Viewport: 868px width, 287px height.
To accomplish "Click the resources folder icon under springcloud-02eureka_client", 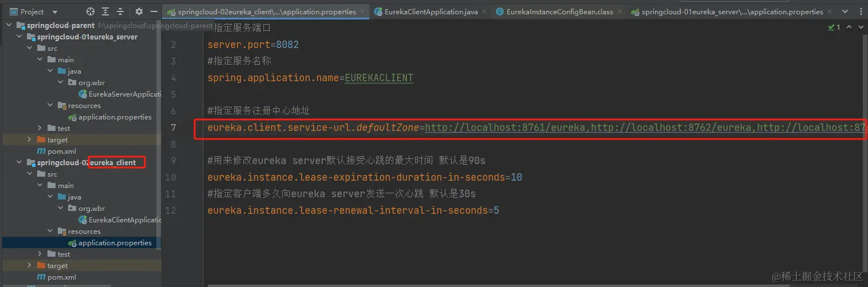I will pos(62,232).
